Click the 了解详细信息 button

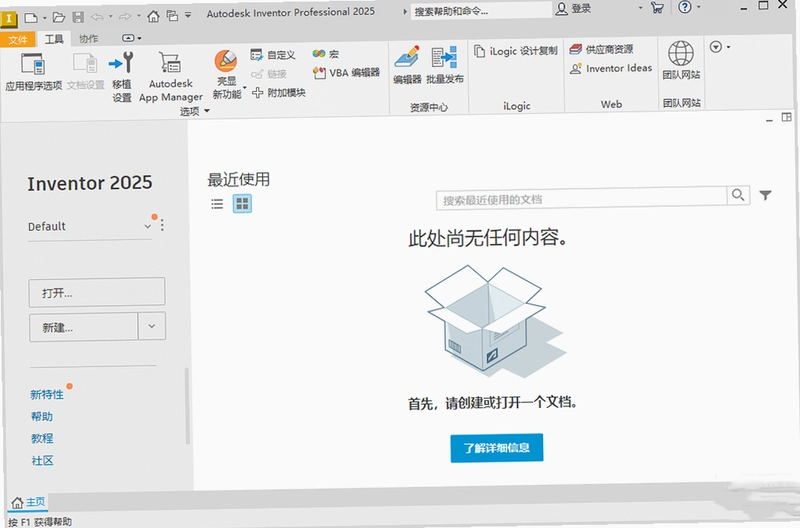pos(496,448)
